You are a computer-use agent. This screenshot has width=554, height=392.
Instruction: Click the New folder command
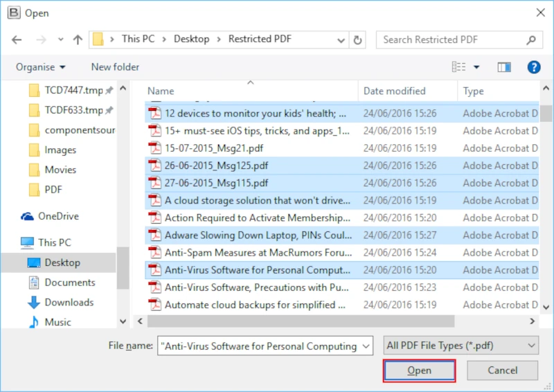click(115, 67)
